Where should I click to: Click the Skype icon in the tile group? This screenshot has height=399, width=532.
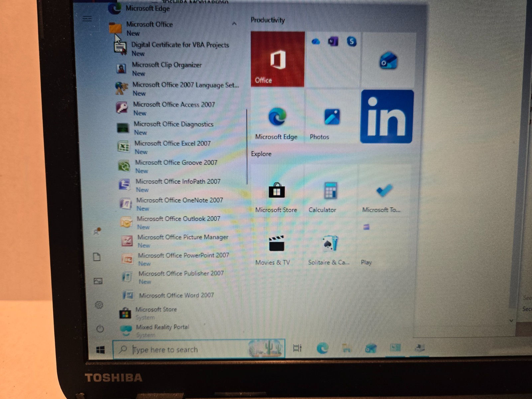pos(351,42)
